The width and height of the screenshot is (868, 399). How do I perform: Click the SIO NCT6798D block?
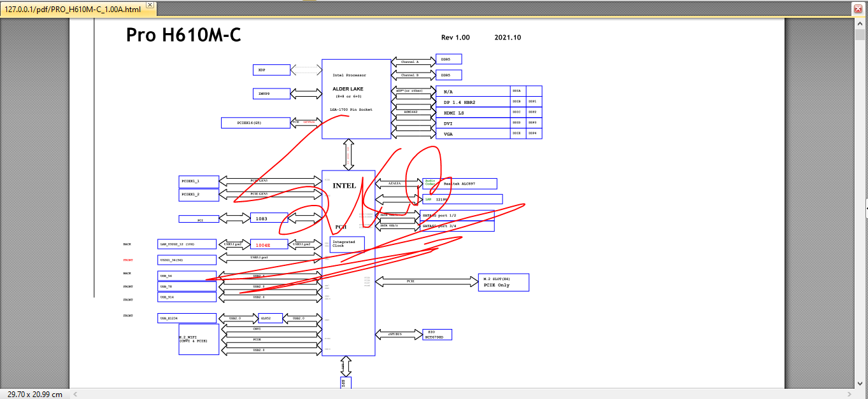437,334
